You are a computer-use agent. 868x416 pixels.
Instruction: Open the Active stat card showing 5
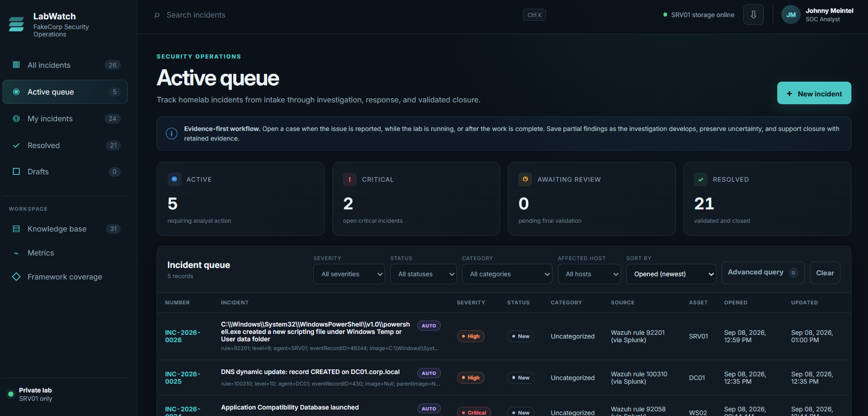pos(240,199)
